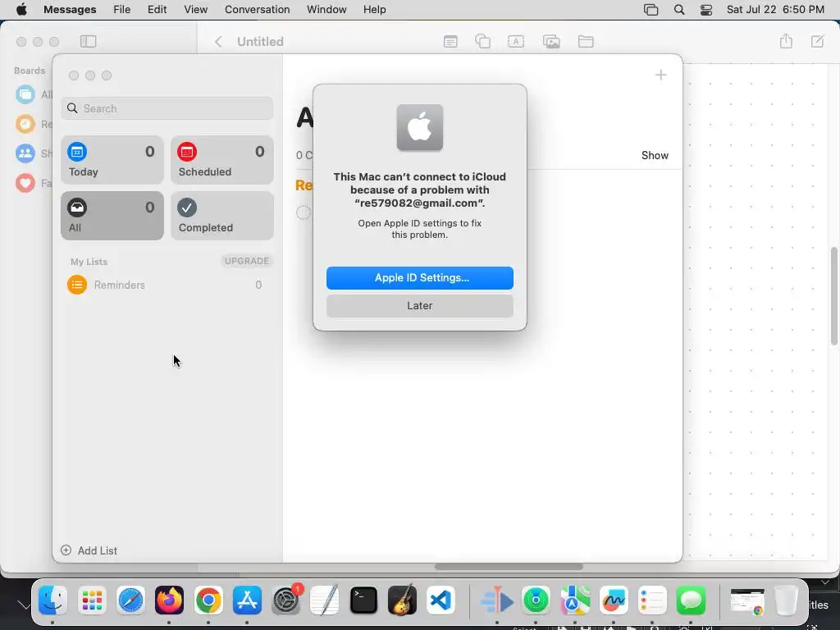The image size is (840, 630).
Task: Open Finder from the Dock
Action: click(x=52, y=600)
